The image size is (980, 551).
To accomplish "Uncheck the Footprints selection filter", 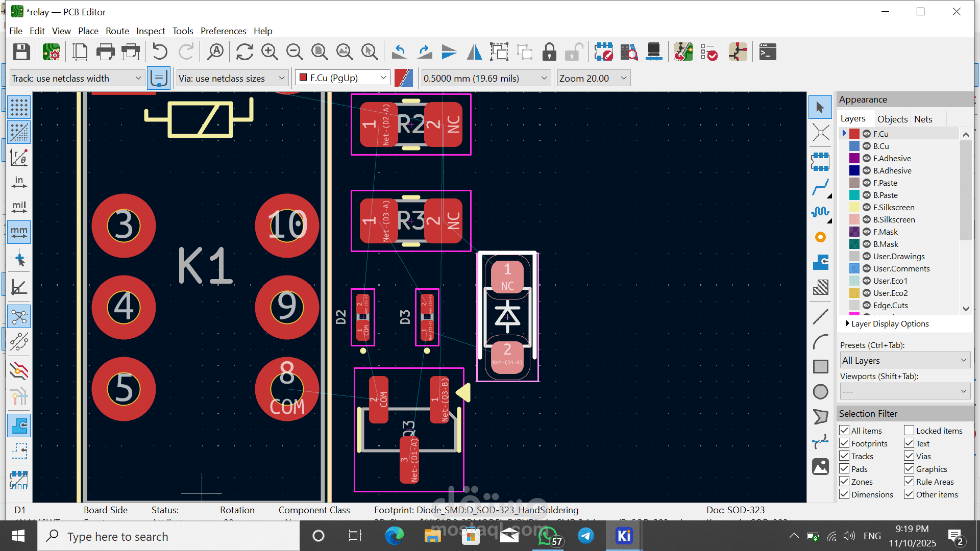I will [x=844, y=443].
